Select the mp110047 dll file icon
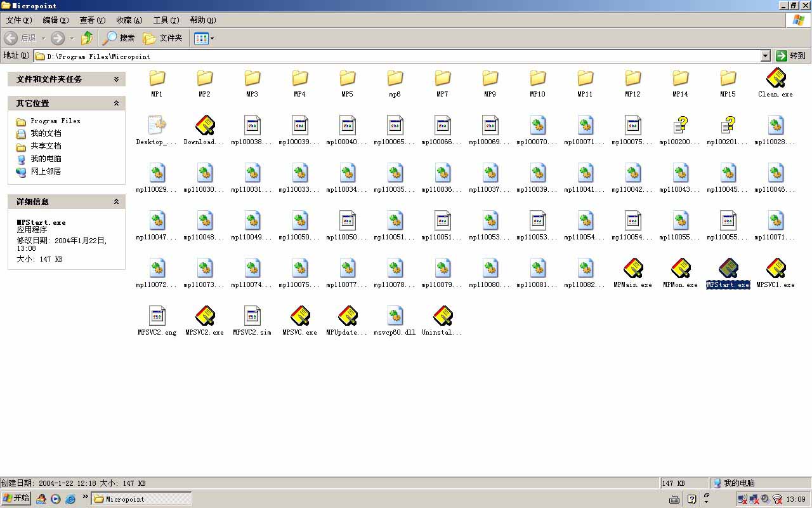Viewport: 812px width, 508px height. (157, 221)
